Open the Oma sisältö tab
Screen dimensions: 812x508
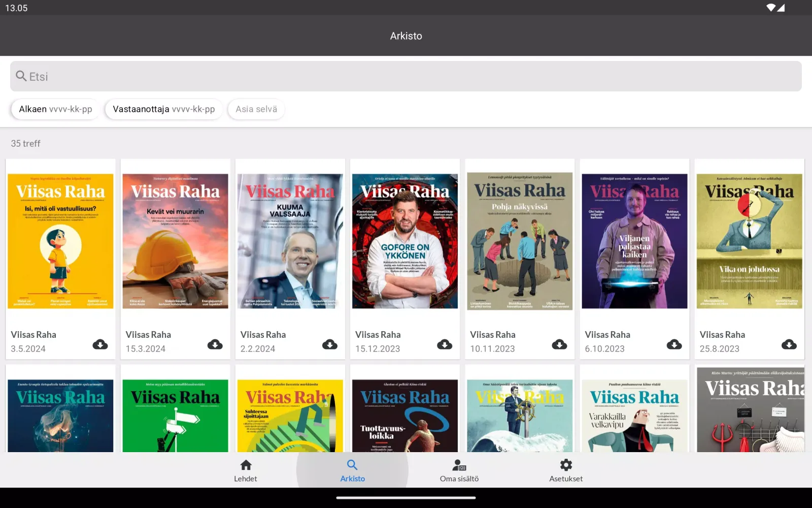(459, 470)
